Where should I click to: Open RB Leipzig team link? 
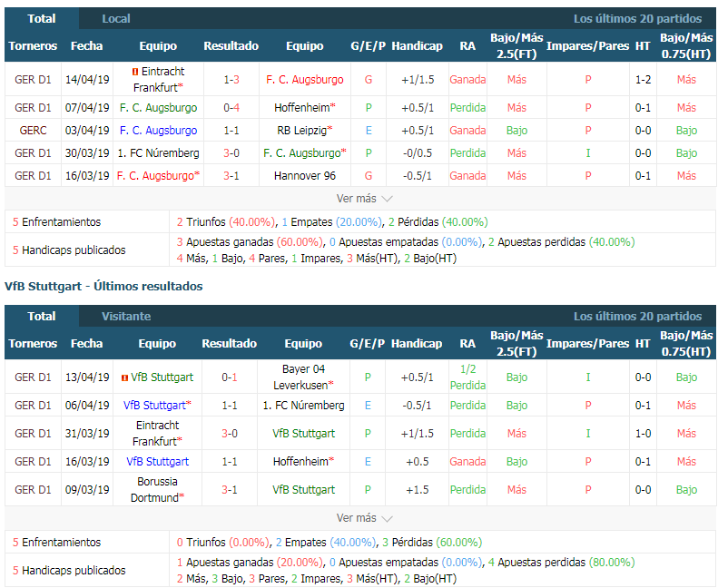click(304, 131)
